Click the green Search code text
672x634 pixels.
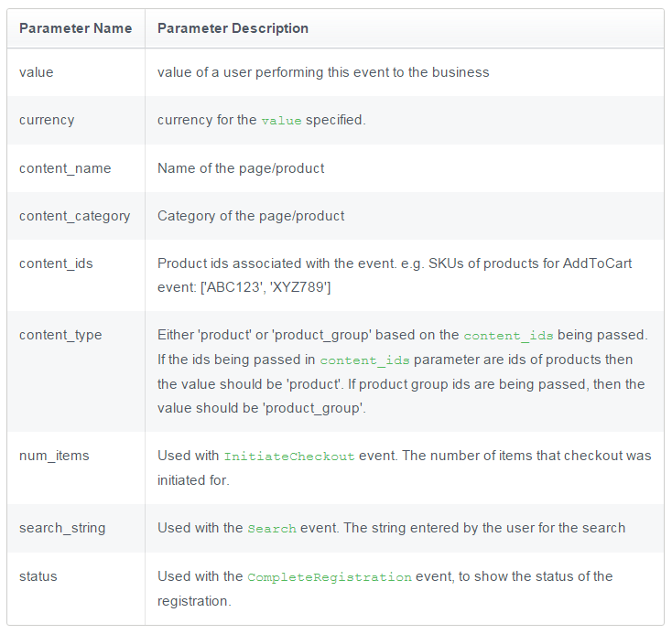click(x=272, y=529)
